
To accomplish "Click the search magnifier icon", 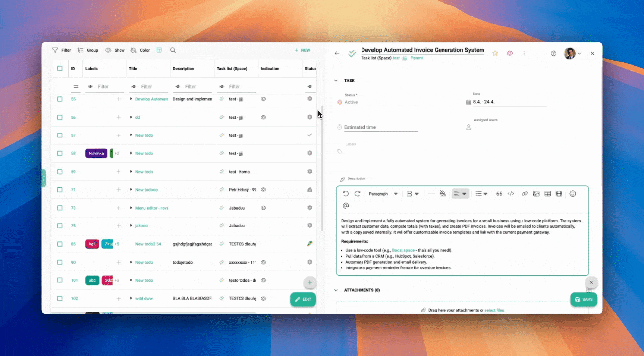I will pos(173,50).
